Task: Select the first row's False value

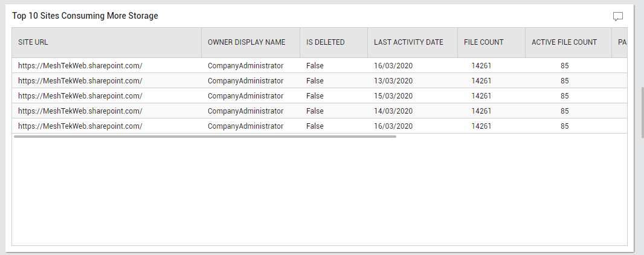Action: coord(315,66)
